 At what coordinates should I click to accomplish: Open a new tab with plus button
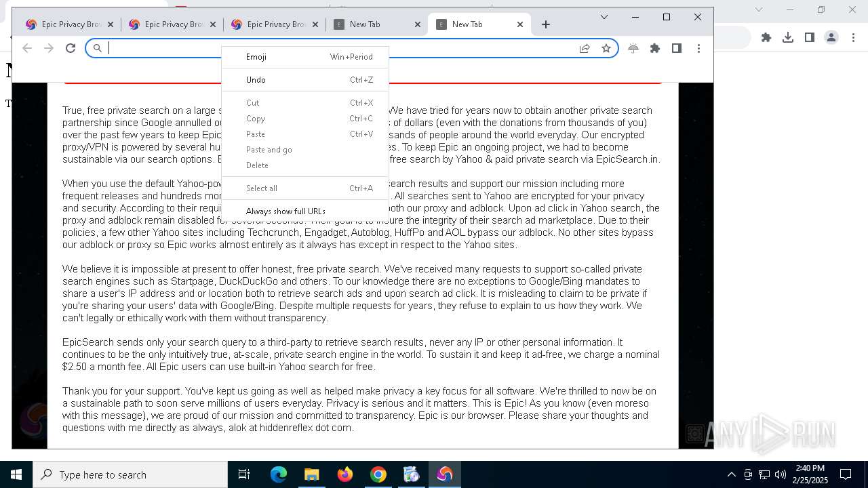point(546,24)
